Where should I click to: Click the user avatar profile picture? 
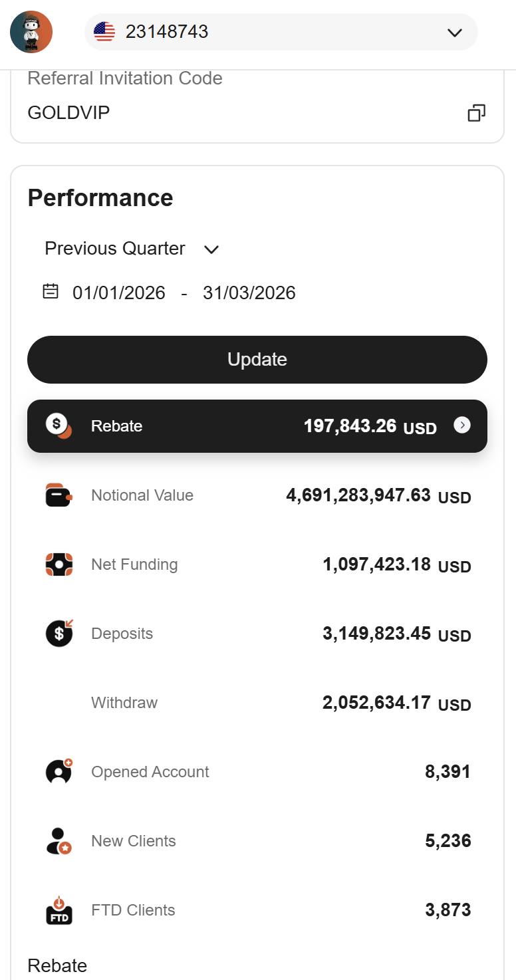(31, 32)
